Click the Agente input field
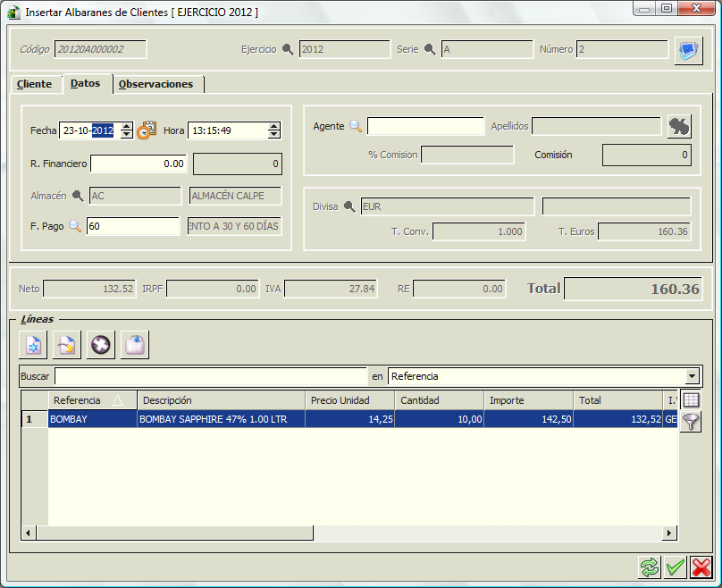This screenshot has width=722, height=588. [426, 126]
